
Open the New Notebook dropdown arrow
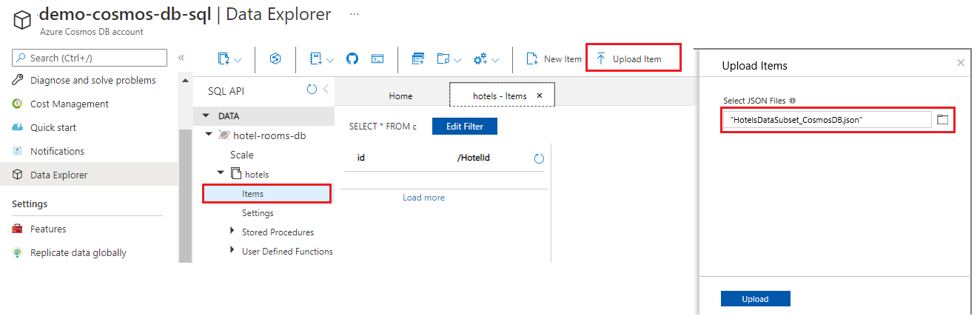(330, 60)
